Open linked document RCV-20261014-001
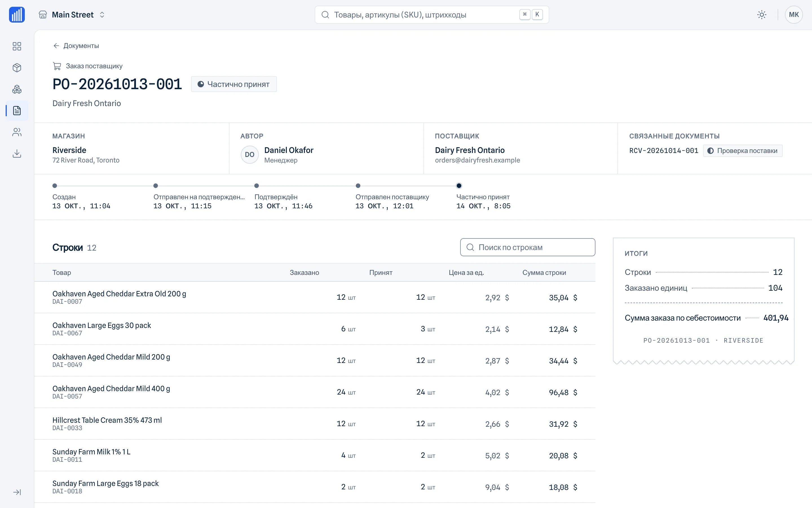The height and width of the screenshot is (508, 812). click(664, 150)
